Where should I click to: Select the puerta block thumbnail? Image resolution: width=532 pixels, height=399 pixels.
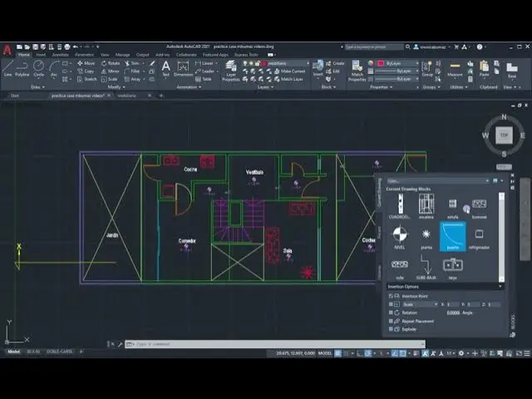tap(452, 236)
